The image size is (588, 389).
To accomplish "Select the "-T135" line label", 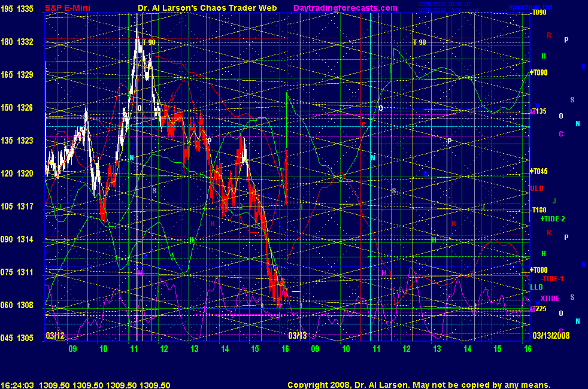I will click(539, 111).
